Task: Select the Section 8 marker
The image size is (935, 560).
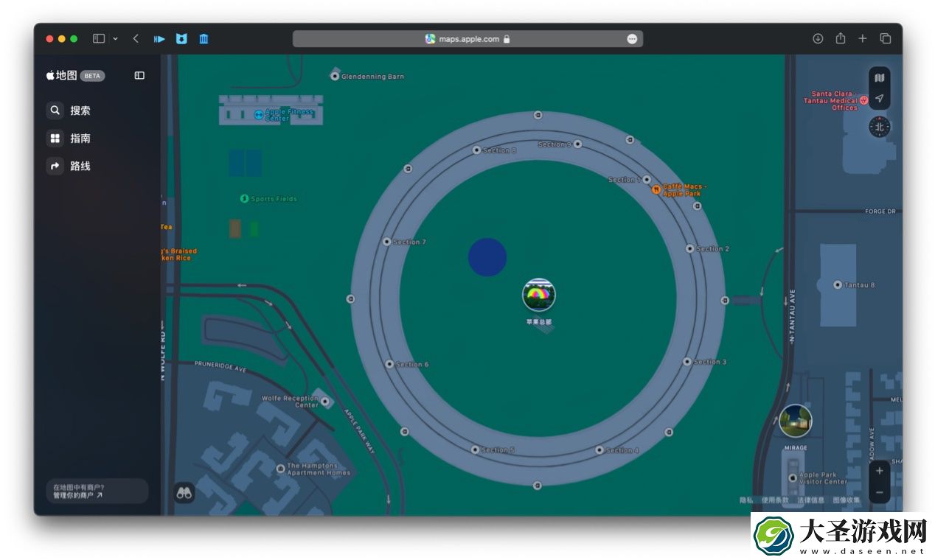Action: (x=476, y=150)
